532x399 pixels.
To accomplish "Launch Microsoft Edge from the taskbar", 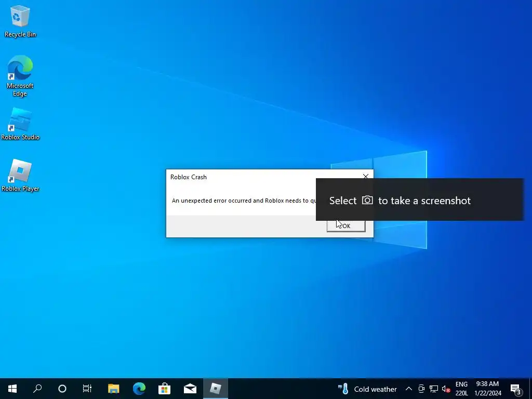I will (x=139, y=389).
